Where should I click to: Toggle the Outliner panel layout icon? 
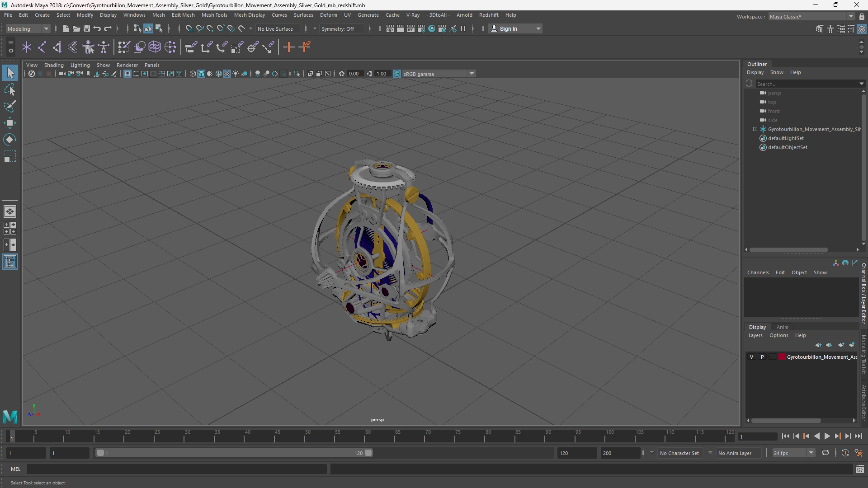(x=10, y=262)
